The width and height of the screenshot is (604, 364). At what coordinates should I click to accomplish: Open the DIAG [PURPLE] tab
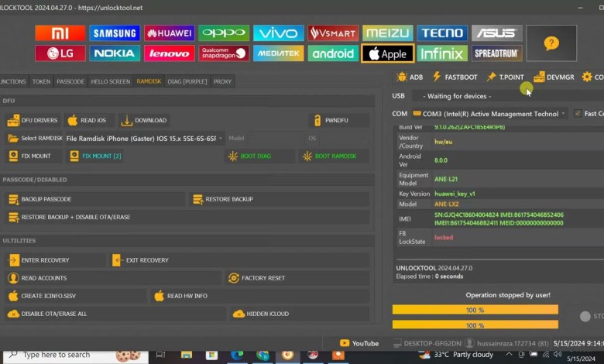(187, 81)
